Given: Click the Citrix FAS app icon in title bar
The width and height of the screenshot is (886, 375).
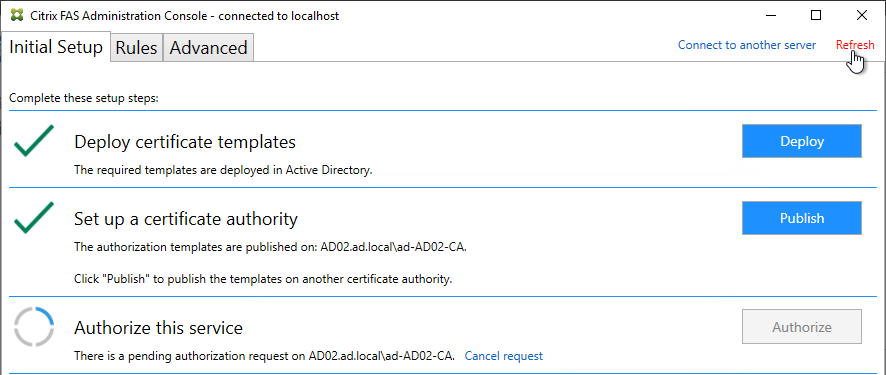Looking at the screenshot, I should click(17, 15).
